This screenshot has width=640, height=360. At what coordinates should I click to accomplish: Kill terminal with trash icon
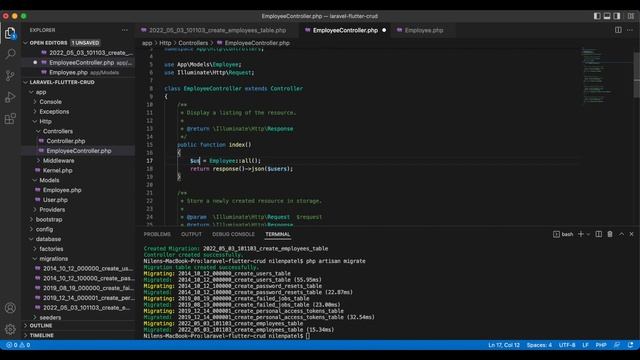610,234
